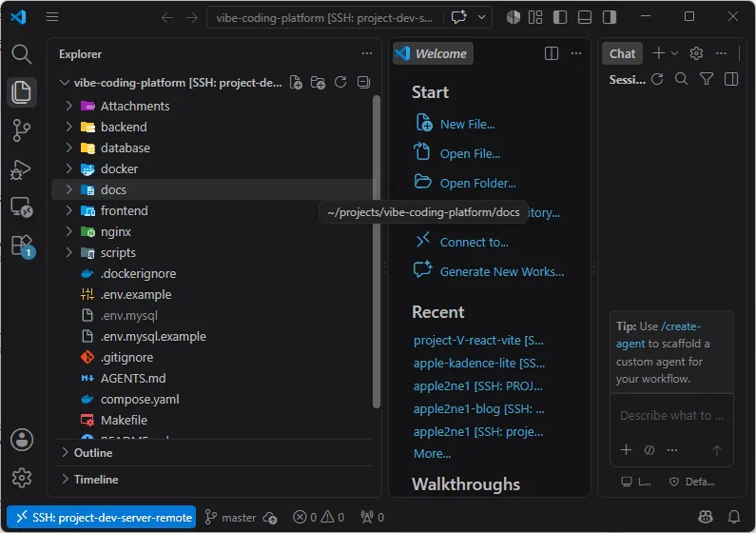Click the notifications bell in status bar
This screenshot has height=533, width=756.
click(x=734, y=517)
